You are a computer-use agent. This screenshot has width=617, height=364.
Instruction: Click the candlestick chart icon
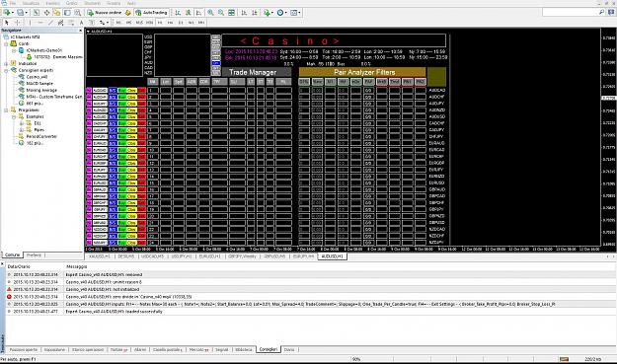189,13
